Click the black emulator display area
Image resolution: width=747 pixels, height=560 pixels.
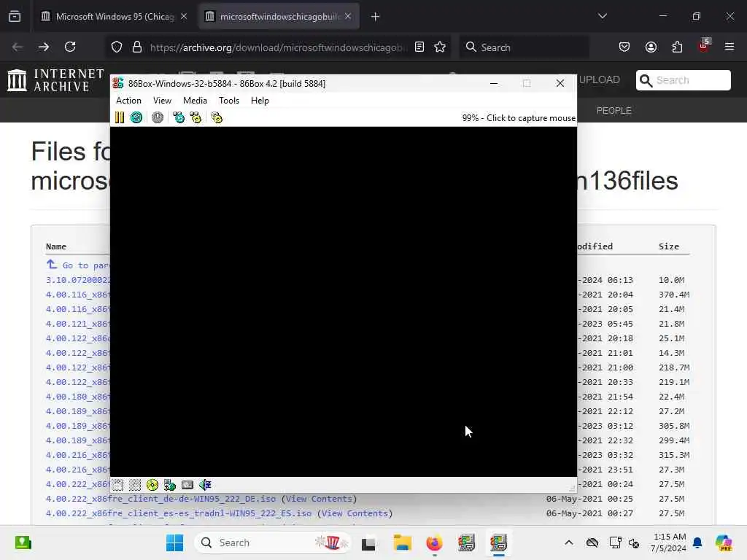click(x=344, y=301)
